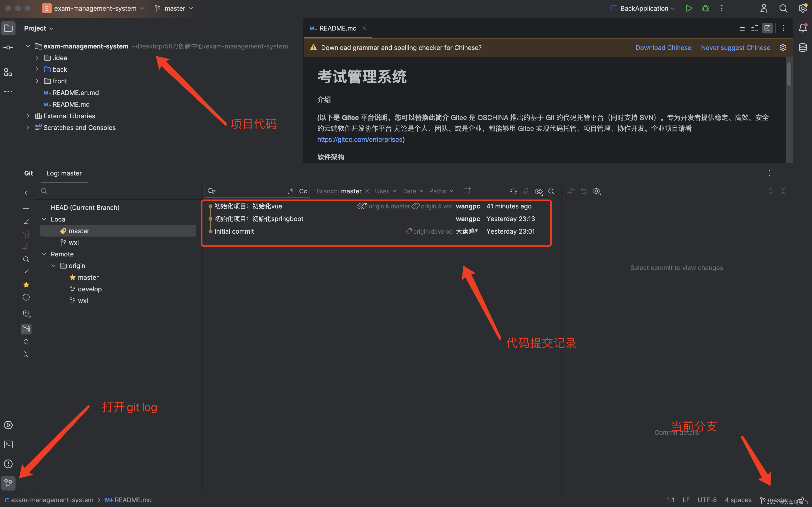Click the Run BackApplication play icon
The height and width of the screenshot is (507, 812).
[x=689, y=8]
